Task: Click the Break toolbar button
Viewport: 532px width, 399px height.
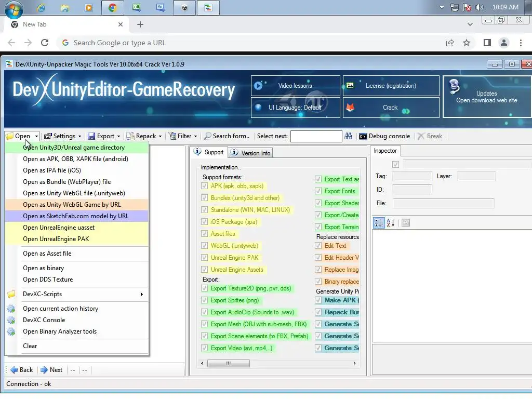Action: tap(430, 136)
